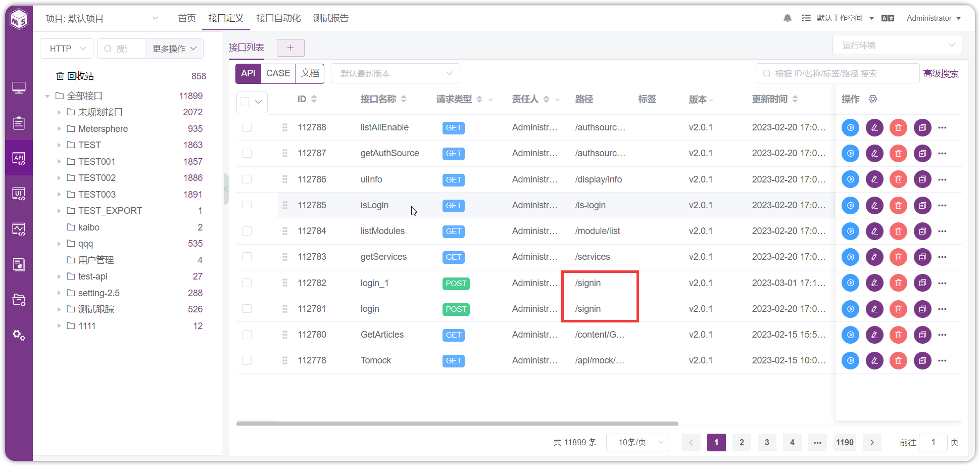
Task: Open the 更多操作 dropdown
Action: (175, 49)
